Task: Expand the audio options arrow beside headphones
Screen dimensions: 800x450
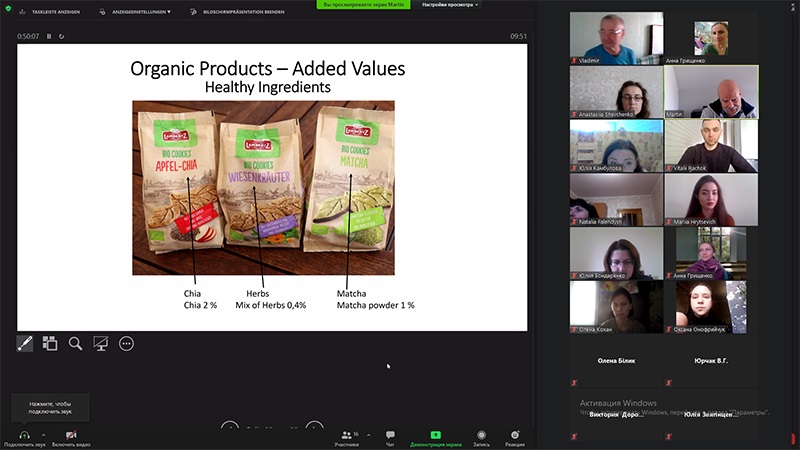Action: (x=43, y=435)
